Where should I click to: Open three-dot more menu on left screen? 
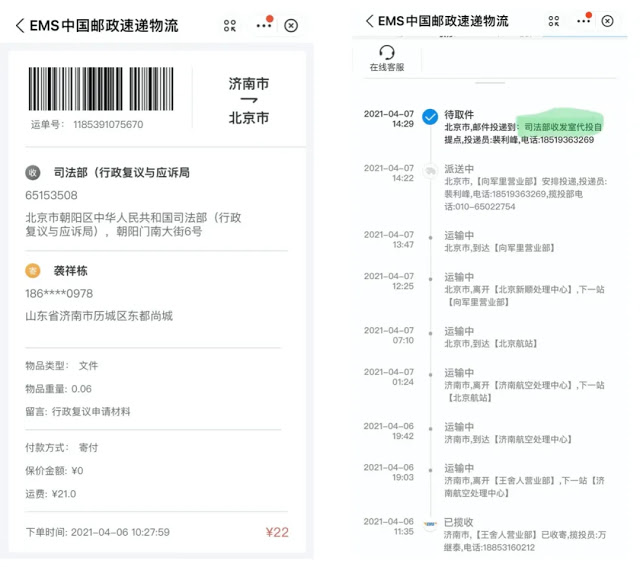pos(264,25)
